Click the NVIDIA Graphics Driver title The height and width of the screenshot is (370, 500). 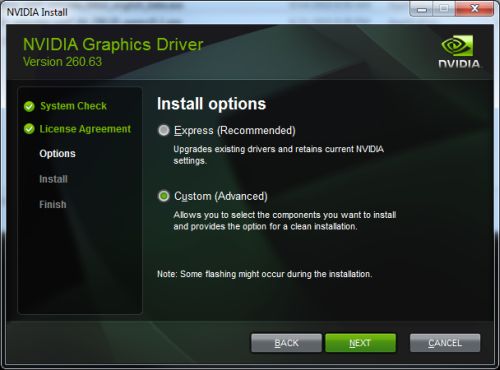click(113, 44)
